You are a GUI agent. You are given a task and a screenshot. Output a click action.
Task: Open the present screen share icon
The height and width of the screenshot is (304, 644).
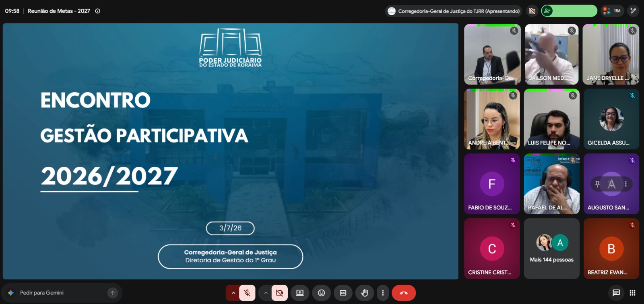click(300, 293)
